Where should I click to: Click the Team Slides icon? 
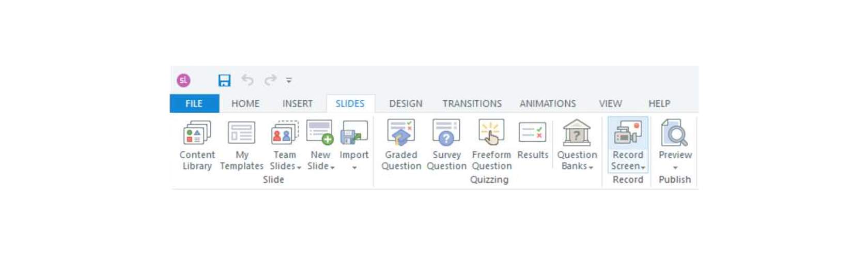[x=285, y=133]
